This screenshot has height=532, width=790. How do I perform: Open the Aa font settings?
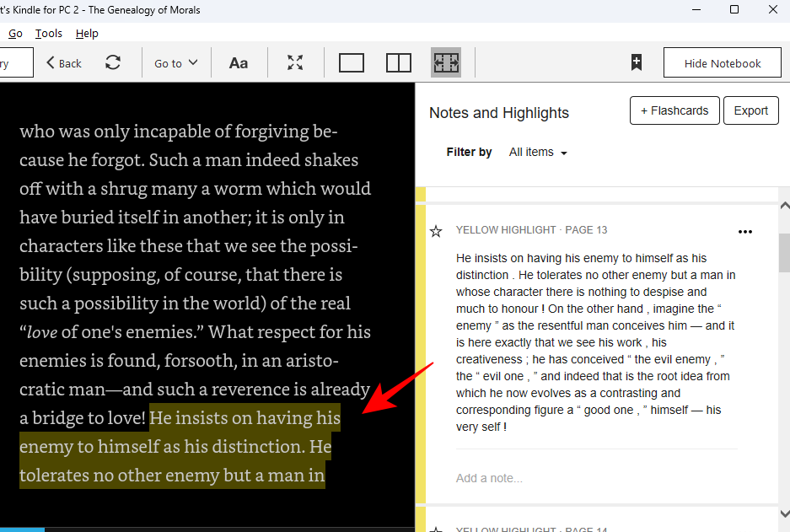(x=239, y=63)
